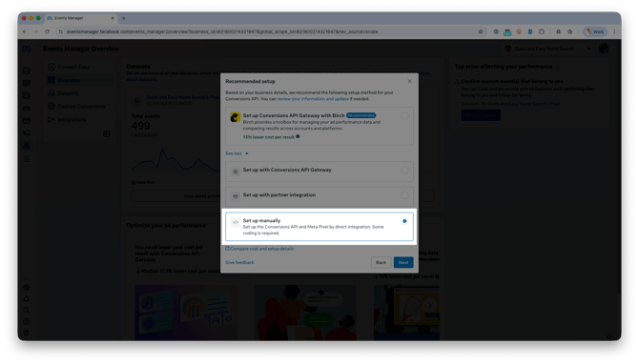Image resolution: width=639 pixels, height=364 pixels.
Task: Click the profile avatar at top right
Action: pyautogui.click(x=604, y=49)
